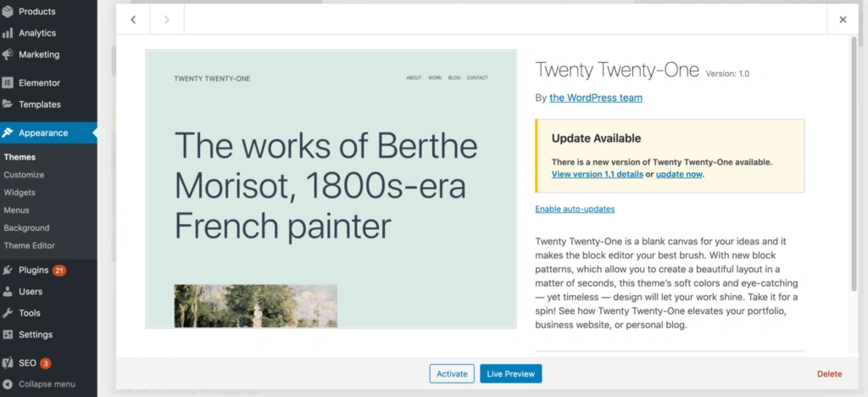
Task: Click the Yoast SEO icon
Action: [x=8, y=363]
